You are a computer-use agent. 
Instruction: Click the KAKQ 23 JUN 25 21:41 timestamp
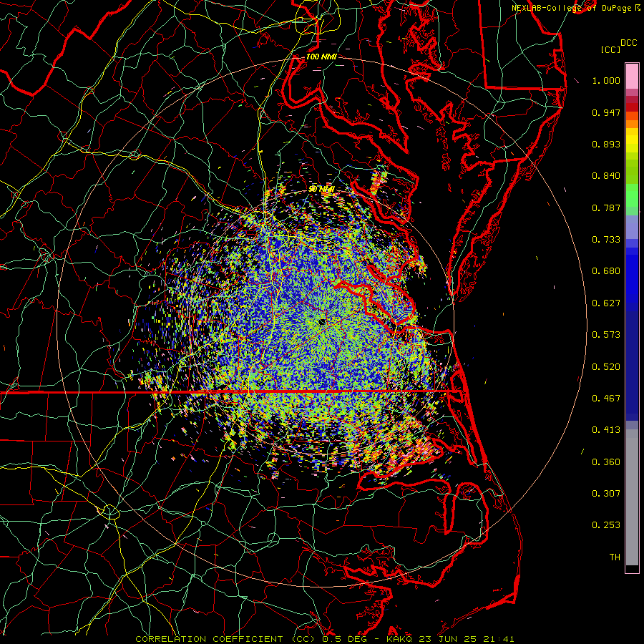[x=450, y=639]
